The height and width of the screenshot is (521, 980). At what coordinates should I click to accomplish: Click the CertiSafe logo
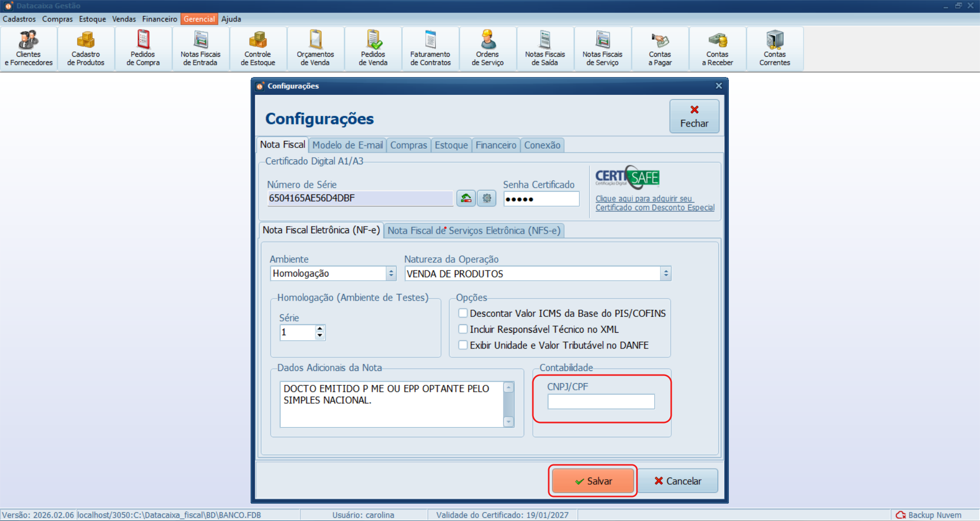tap(627, 178)
